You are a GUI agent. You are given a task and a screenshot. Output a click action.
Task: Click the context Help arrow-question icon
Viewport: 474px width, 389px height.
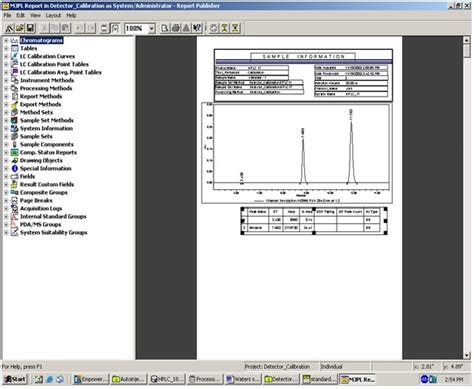(197, 28)
